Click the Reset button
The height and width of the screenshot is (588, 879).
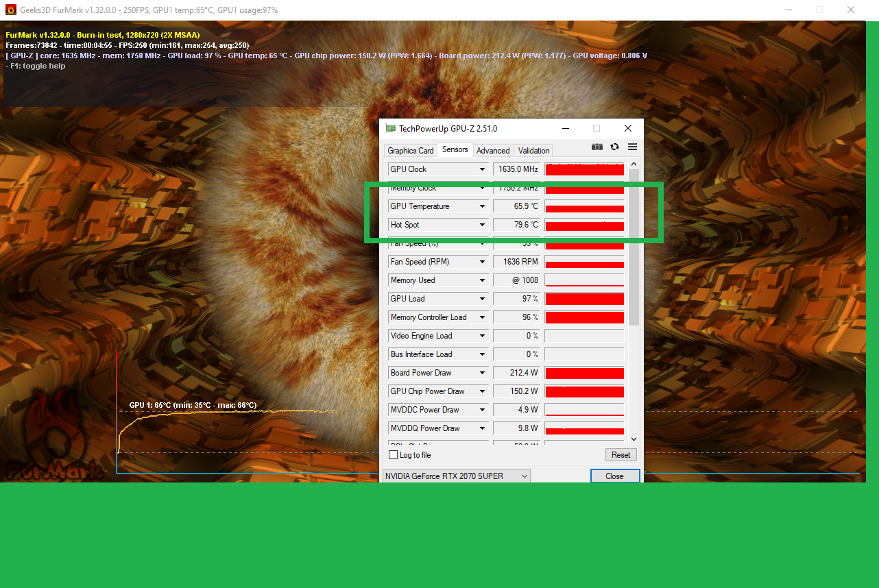tap(621, 455)
